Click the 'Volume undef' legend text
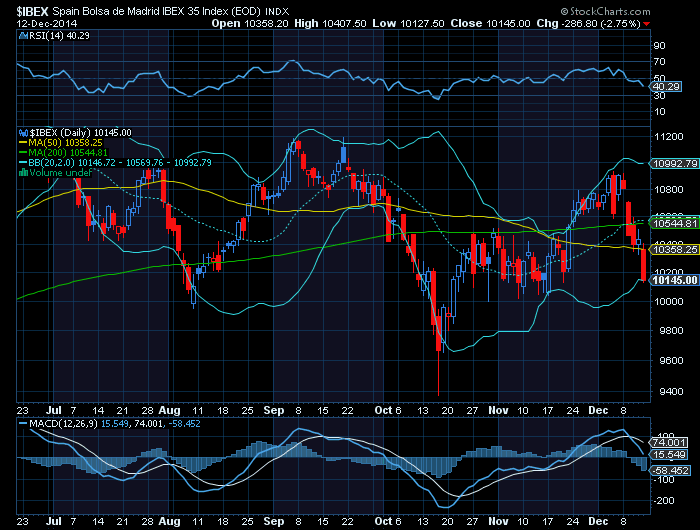Viewport: 700px width, 530px height. pyautogui.click(x=60, y=172)
